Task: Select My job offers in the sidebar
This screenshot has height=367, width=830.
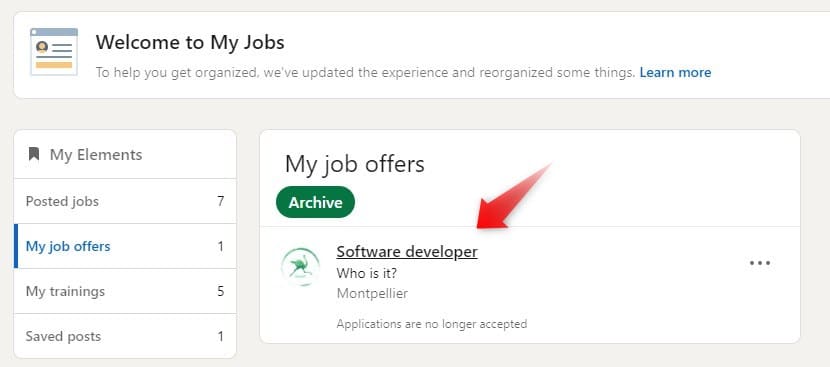Action: pos(125,246)
